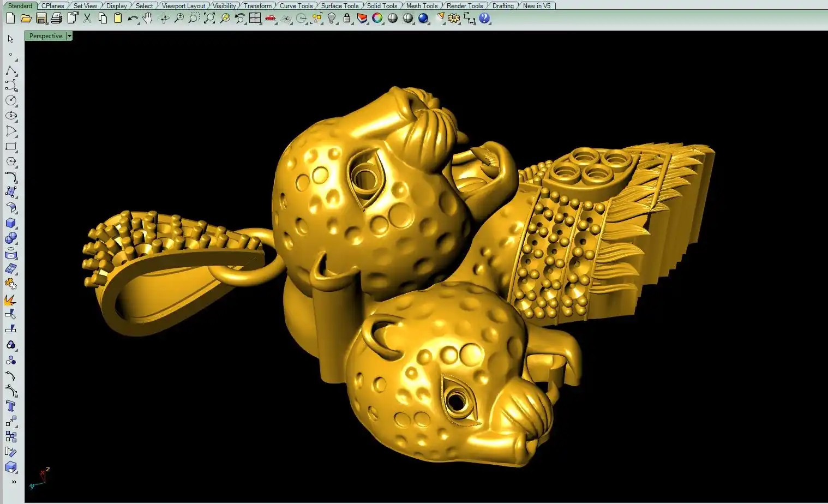The width and height of the screenshot is (828, 504).
Task: Click the Rectangle tool icon
Action: pyautogui.click(x=11, y=147)
